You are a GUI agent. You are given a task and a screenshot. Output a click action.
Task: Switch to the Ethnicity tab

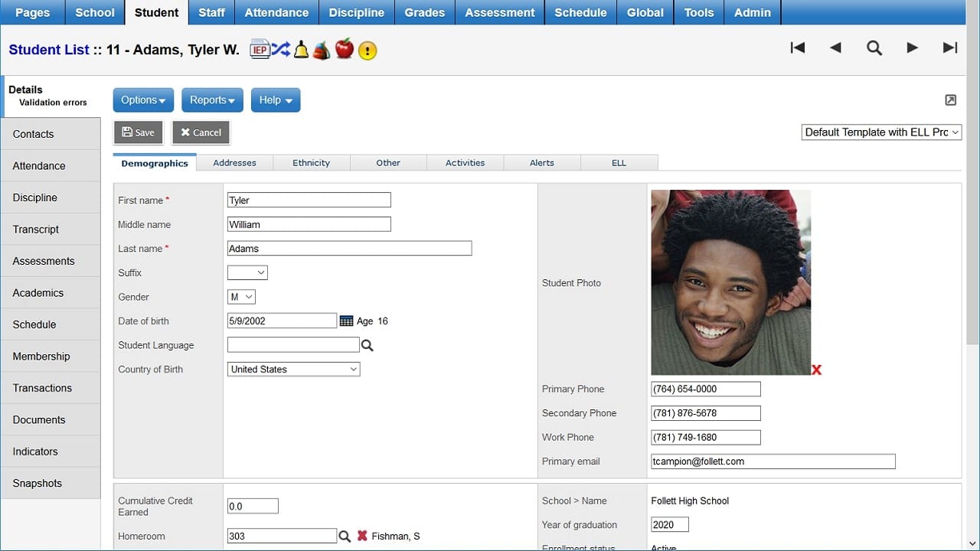pyautogui.click(x=311, y=162)
